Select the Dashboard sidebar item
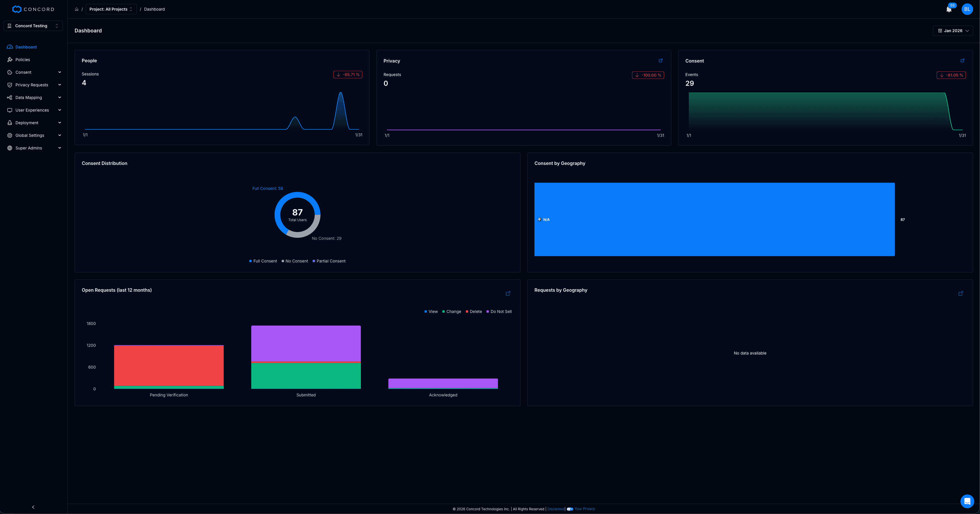 [26, 47]
